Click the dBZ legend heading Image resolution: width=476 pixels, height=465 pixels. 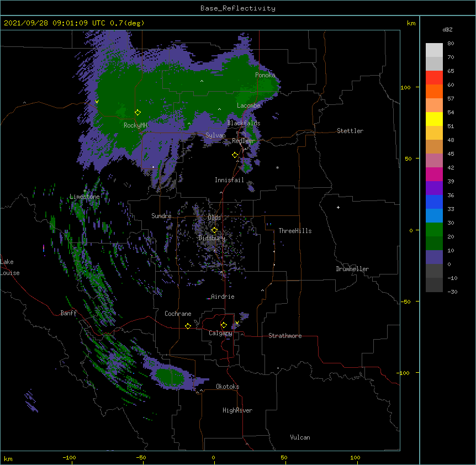tap(447, 29)
